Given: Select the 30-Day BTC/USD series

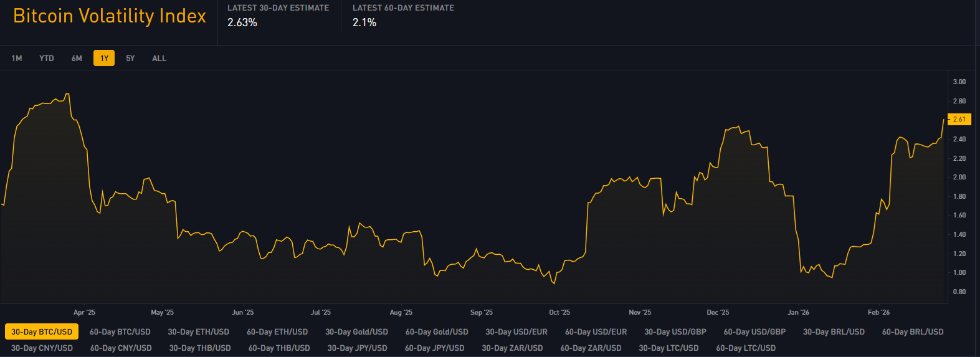Looking at the screenshot, I should (42, 332).
